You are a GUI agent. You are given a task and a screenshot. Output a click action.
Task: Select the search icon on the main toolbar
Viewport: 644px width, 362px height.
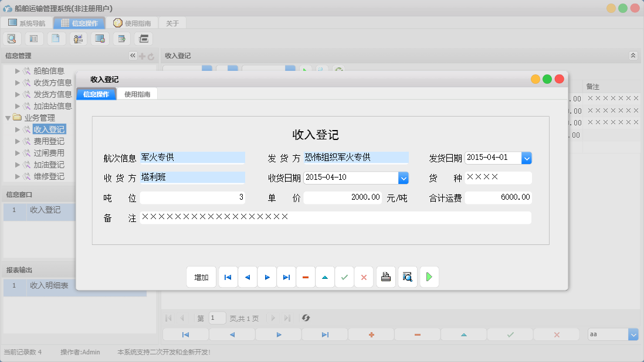(x=12, y=38)
